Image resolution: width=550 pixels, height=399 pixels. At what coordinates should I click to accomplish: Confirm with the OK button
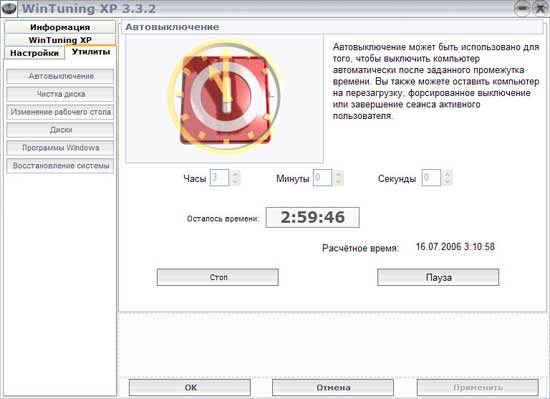[190, 387]
